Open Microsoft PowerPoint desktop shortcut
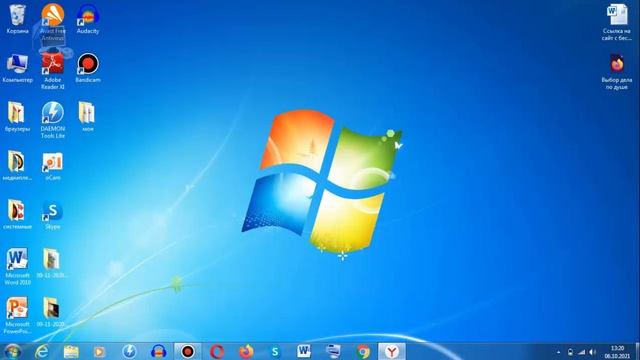Image resolution: width=640 pixels, height=360 pixels. point(17,315)
